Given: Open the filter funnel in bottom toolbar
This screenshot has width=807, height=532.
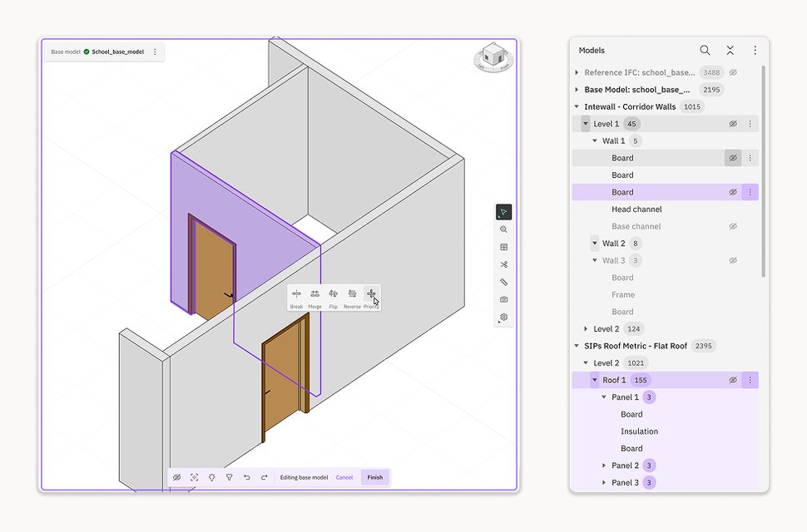Looking at the screenshot, I should [229, 477].
